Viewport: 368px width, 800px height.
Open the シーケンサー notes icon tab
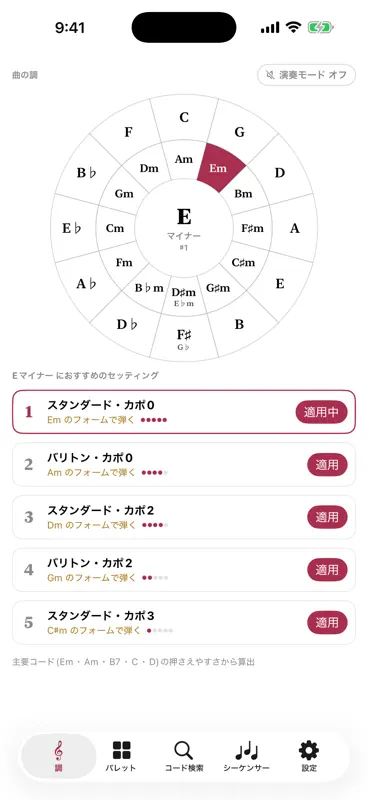coord(247,756)
